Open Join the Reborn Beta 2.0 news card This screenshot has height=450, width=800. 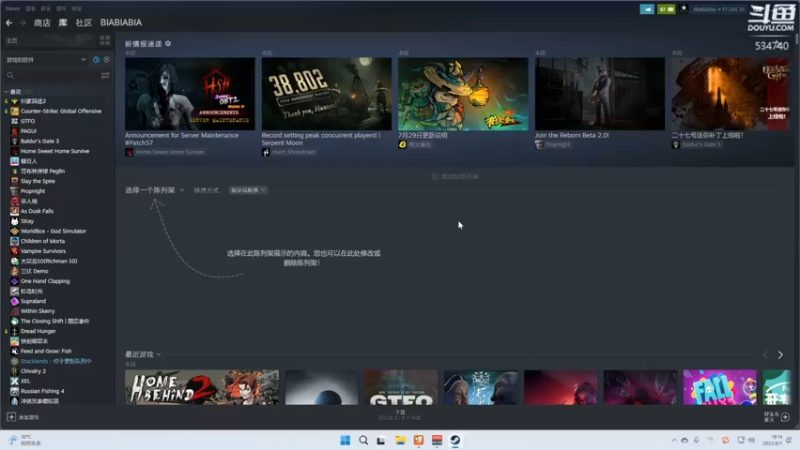pyautogui.click(x=599, y=93)
